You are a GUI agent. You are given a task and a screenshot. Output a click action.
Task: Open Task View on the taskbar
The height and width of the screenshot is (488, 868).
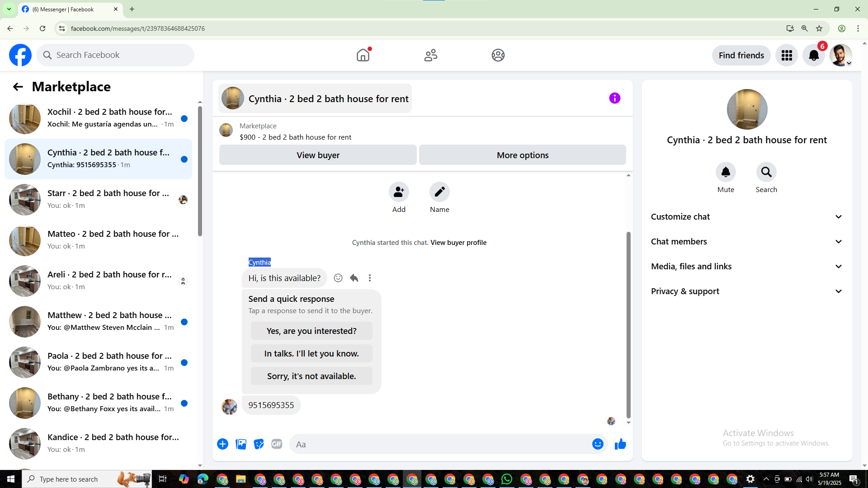click(x=162, y=479)
